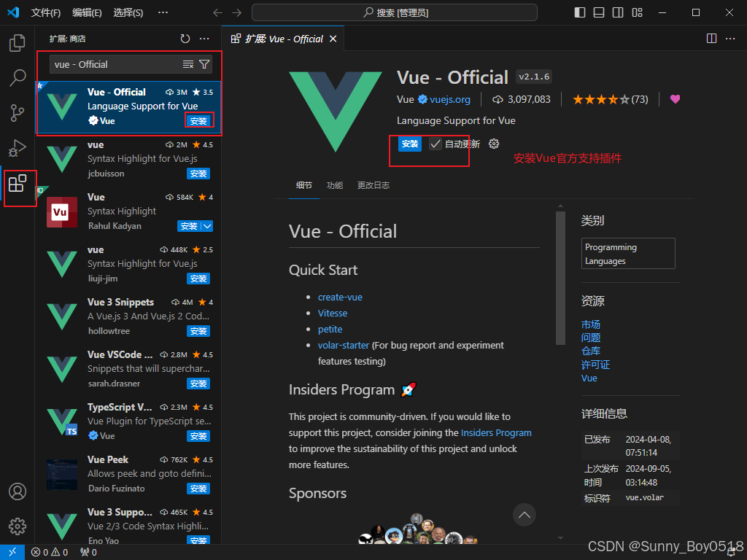Select TypeScript Vue Plugin list item

(128, 422)
